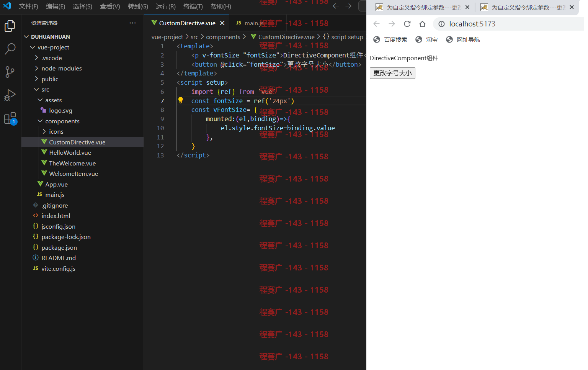The width and height of the screenshot is (588, 370).
Task: Click the site information icon in address bar
Action: (441, 24)
